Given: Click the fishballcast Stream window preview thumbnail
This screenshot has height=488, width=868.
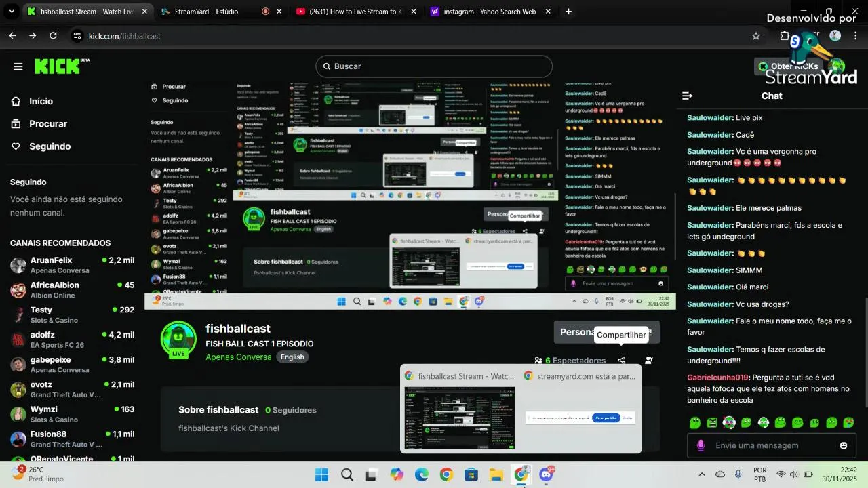Looking at the screenshot, I should [x=459, y=418].
